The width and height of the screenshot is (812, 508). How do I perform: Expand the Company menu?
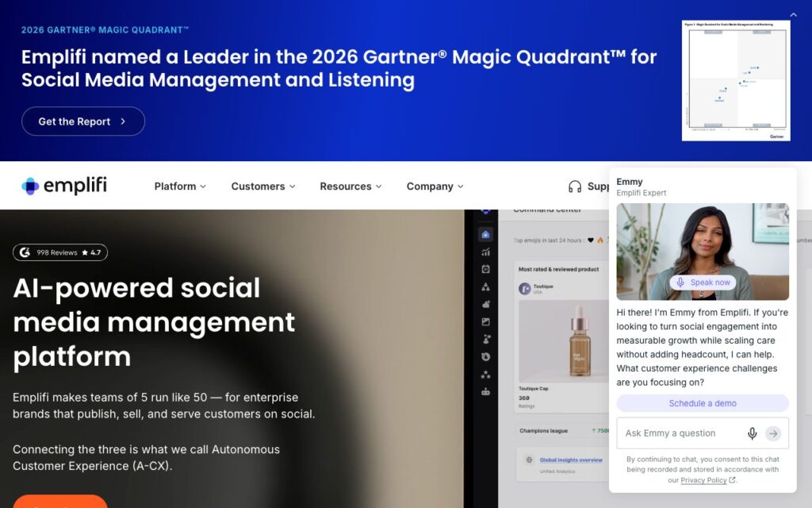tap(435, 187)
